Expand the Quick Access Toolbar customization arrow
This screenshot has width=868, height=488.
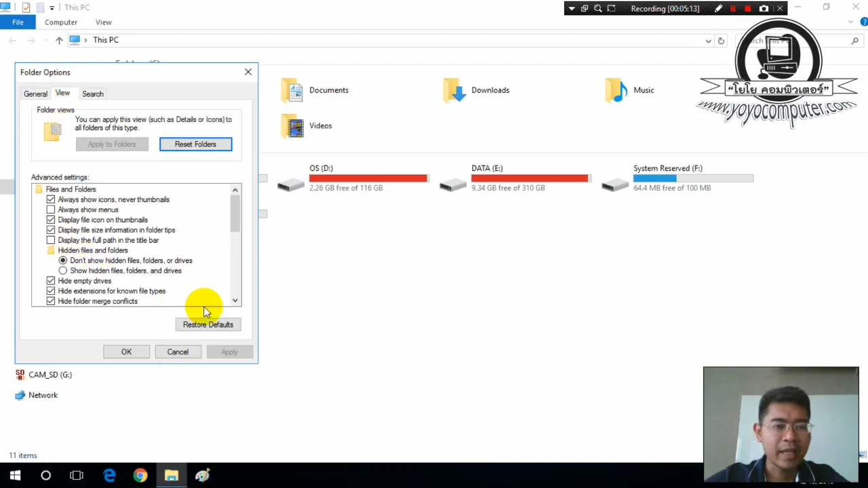52,8
